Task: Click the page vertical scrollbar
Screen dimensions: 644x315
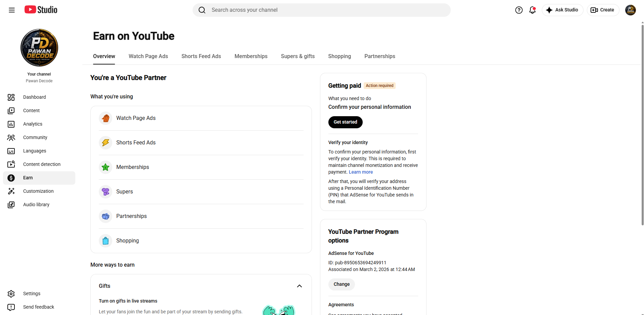Action: (x=642, y=124)
